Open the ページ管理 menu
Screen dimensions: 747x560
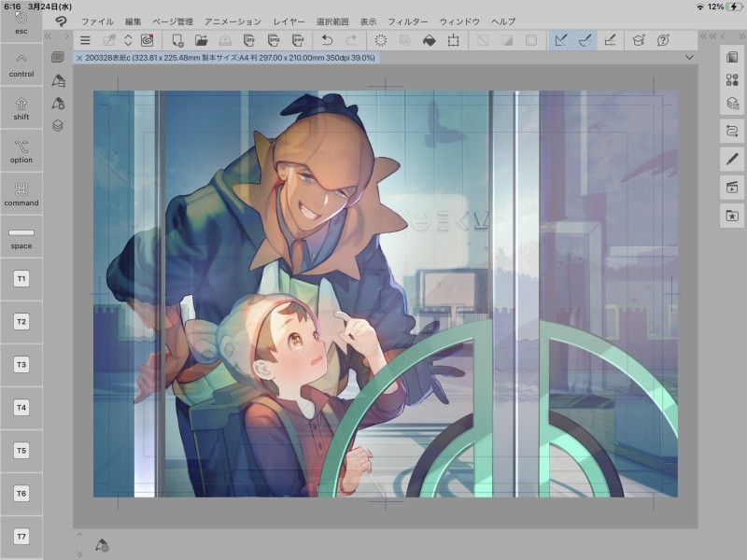173,21
